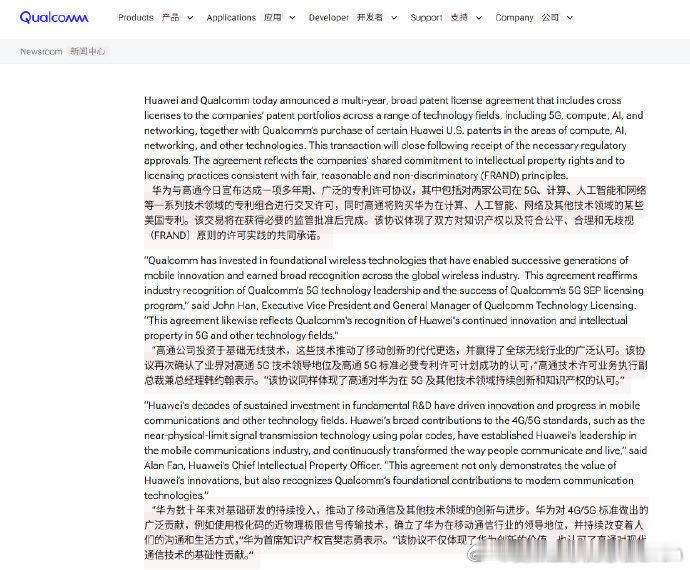Click paragraph starting 'Huawei and Qualcomm today announced'

coord(394,138)
